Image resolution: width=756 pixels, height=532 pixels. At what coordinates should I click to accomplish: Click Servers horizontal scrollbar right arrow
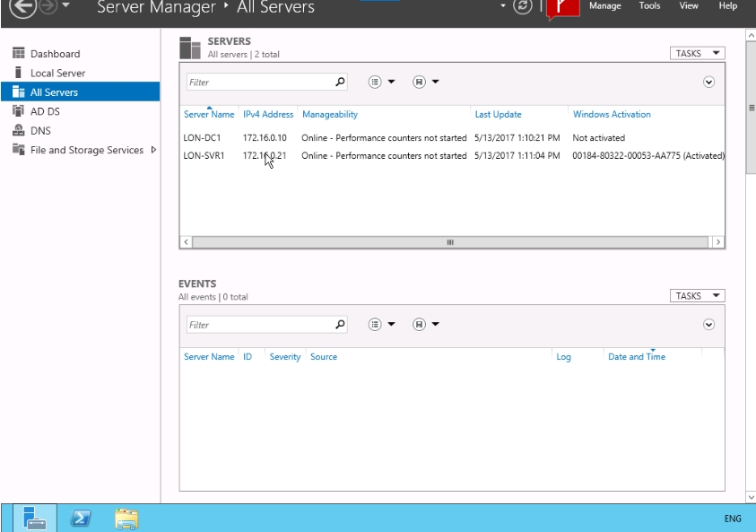(718, 242)
